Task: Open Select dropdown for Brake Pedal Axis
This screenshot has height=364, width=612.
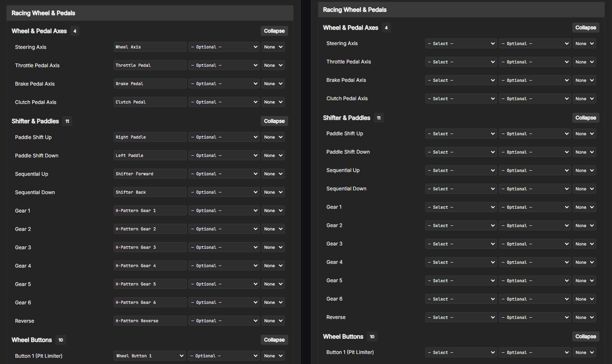Action: pos(461,80)
